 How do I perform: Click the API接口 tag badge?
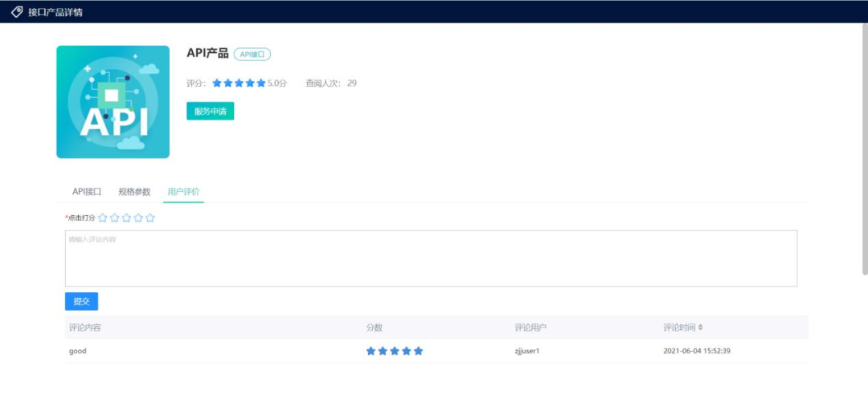[x=252, y=54]
